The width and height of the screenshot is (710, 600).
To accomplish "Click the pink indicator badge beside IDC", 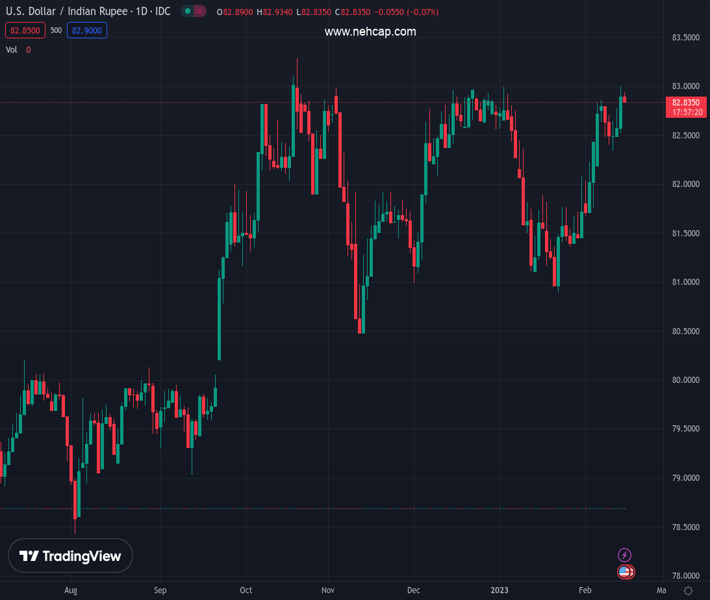I will [199, 11].
